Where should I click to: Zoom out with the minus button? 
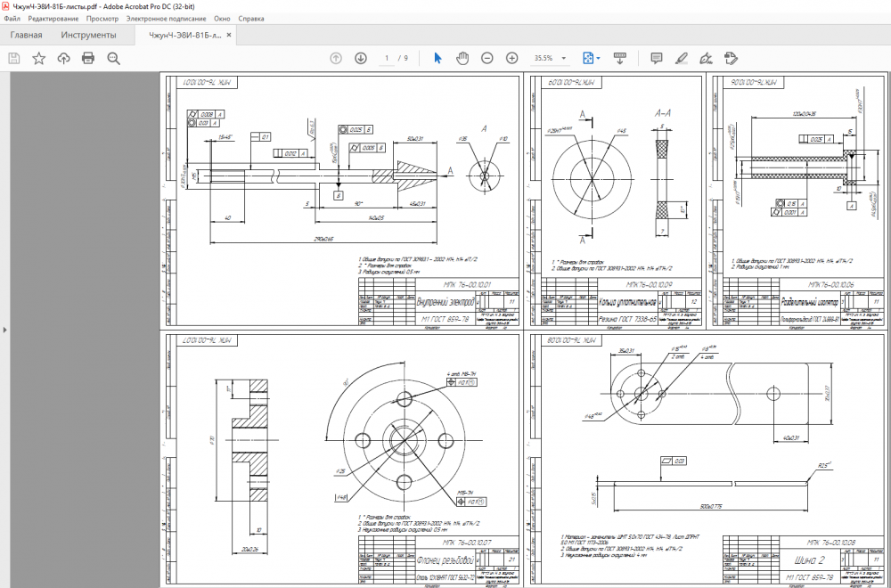click(x=487, y=58)
